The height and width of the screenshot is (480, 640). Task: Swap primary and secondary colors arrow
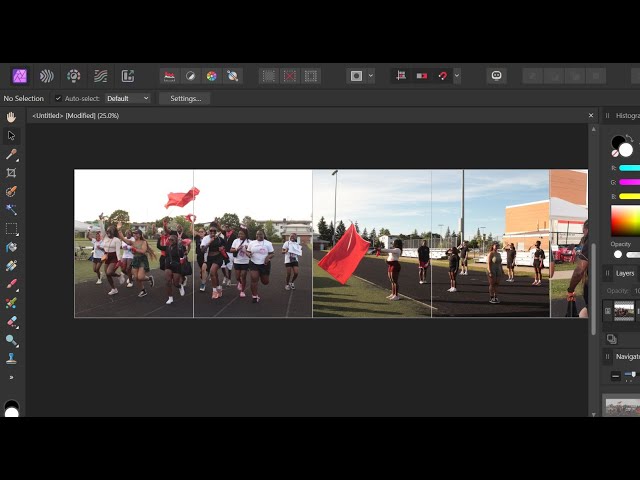coord(630,138)
